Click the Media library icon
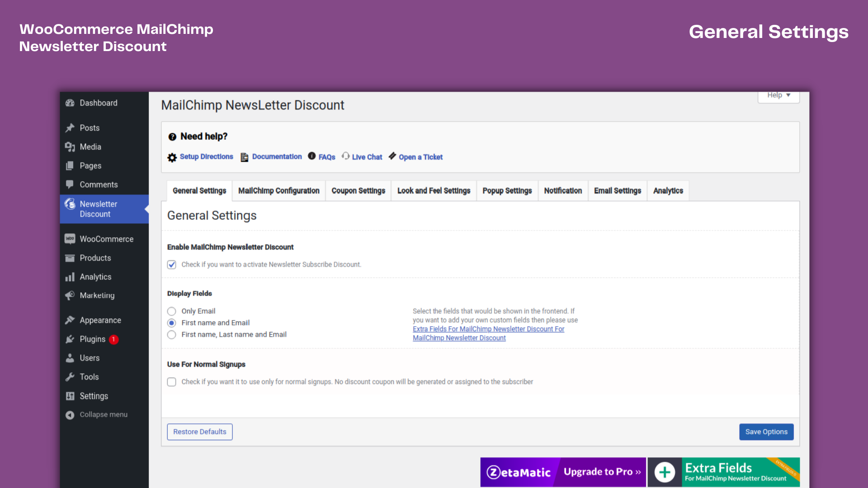Image resolution: width=868 pixels, height=488 pixels. point(70,147)
